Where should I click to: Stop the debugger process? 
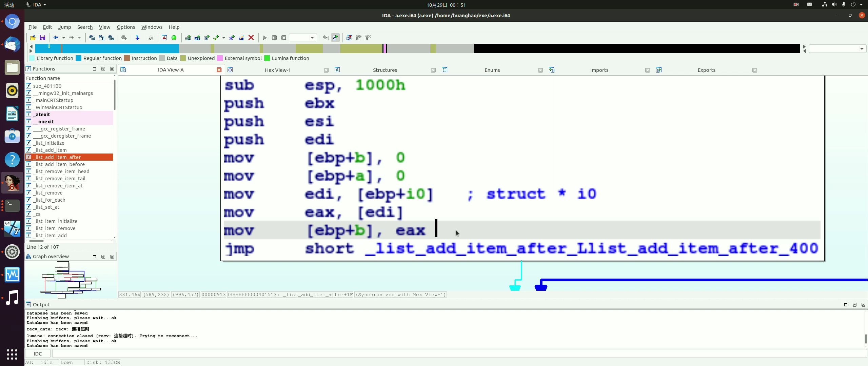(x=284, y=38)
